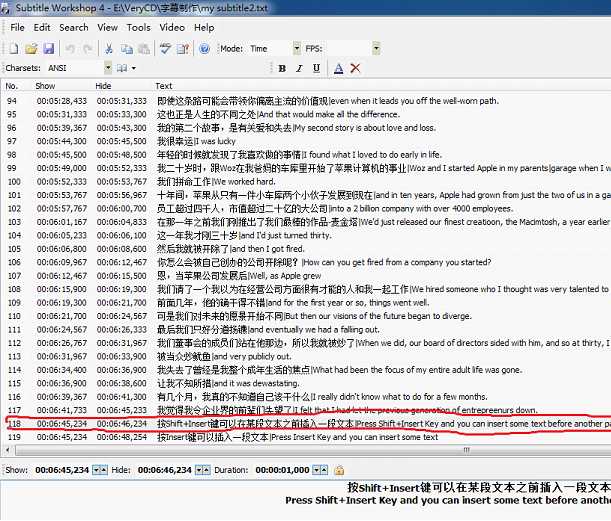Increase the Show time value
The image size is (611, 521).
[103, 470]
